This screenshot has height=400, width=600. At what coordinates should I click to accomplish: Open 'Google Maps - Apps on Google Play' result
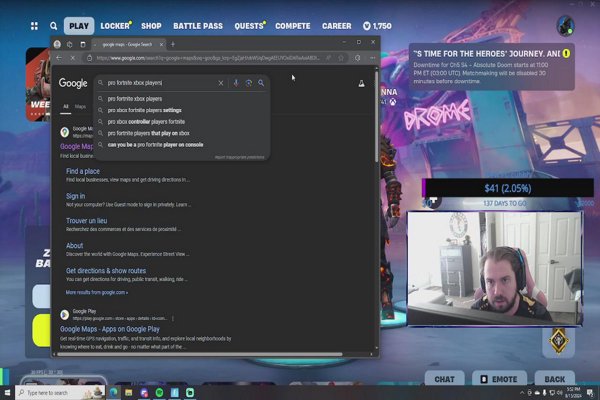point(110,329)
